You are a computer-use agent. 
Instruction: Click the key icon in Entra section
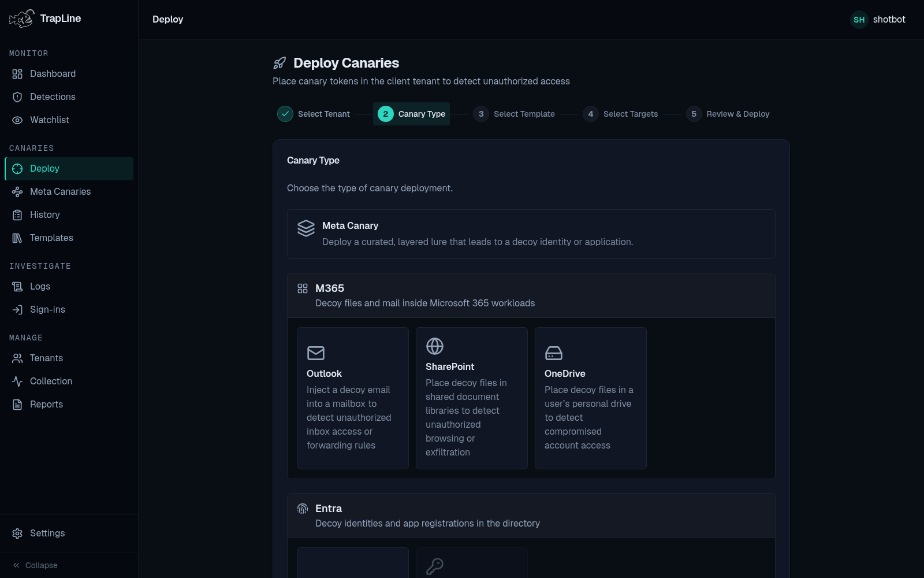(x=435, y=566)
